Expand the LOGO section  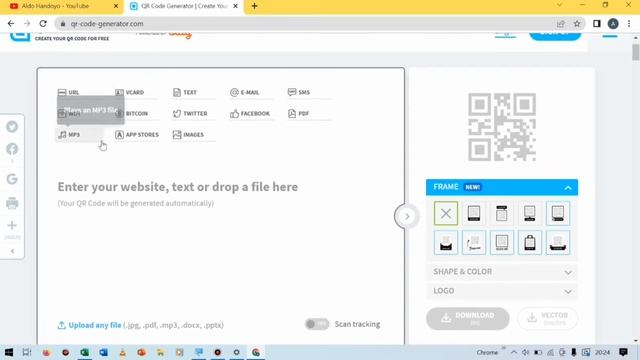pos(502,291)
